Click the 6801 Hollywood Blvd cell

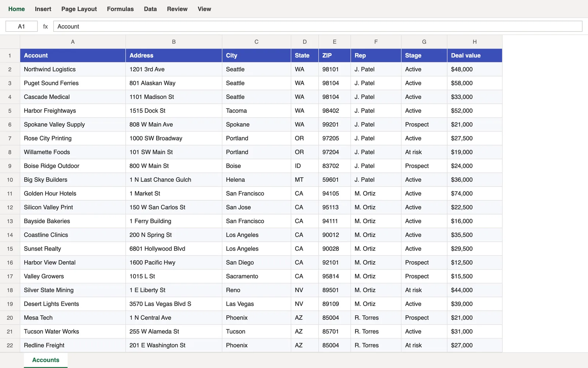(x=174, y=249)
